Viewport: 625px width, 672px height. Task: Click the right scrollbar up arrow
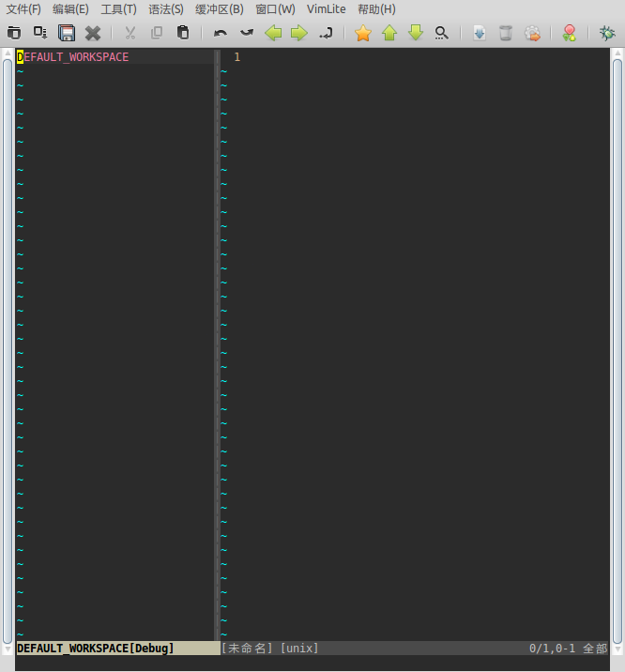(x=617, y=53)
